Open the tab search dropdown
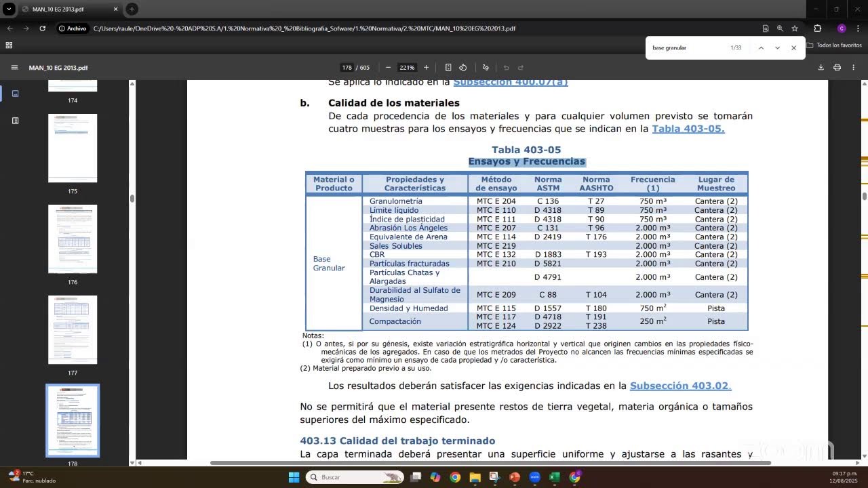Viewport: 868px width, 488px height. 9,9
